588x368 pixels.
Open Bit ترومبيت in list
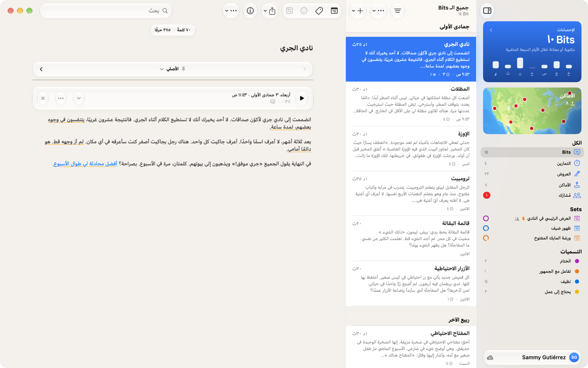411,193
